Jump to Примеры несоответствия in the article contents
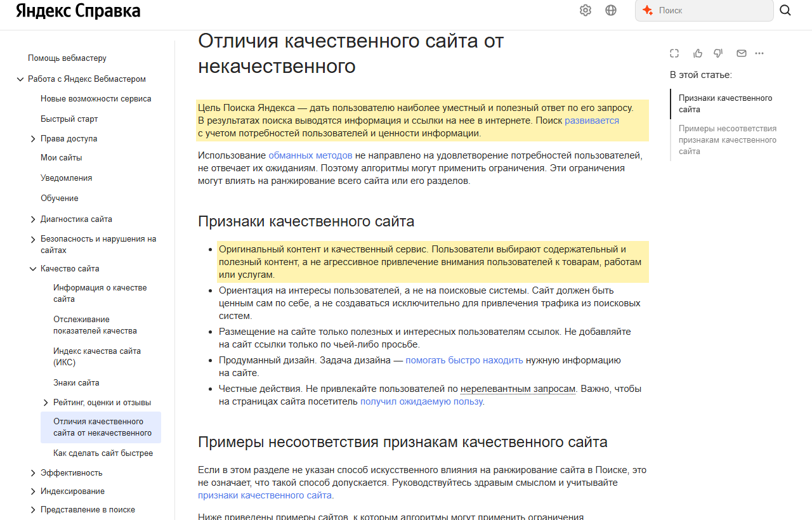The height and width of the screenshot is (520, 812). [x=728, y=140]
